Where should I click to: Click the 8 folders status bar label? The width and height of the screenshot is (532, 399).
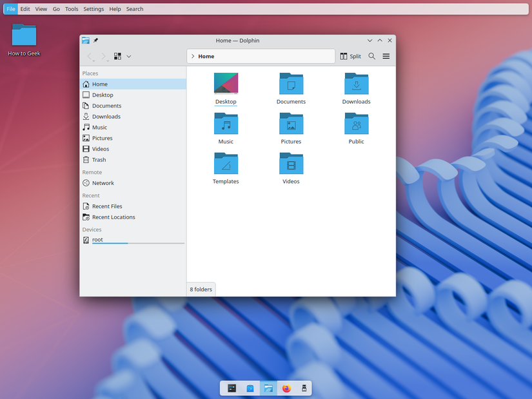(x=200, y=289)
